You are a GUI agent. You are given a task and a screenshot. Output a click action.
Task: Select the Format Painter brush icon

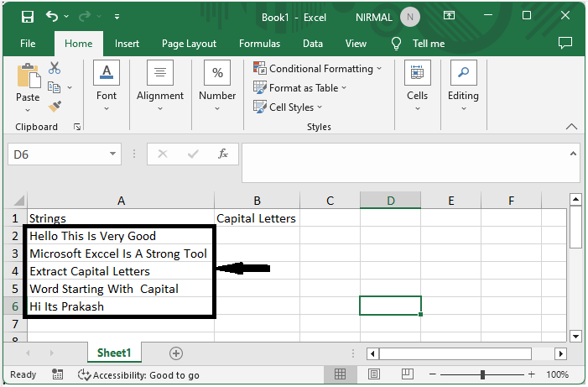click(x=55, y=107)
